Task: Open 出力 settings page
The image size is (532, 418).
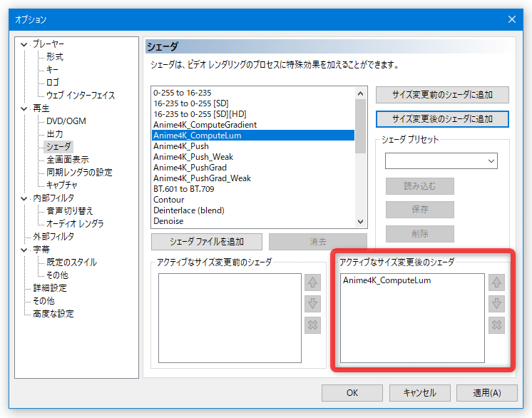Action: pyautogui.click(x=55, y=134)
